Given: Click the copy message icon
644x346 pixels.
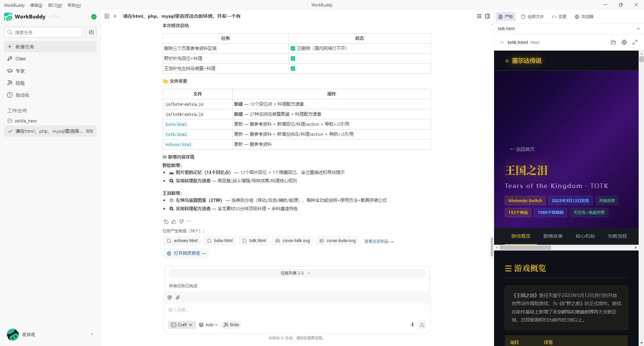Looking at the screenshot, I should pyautogui.click(x=166, y=222).
